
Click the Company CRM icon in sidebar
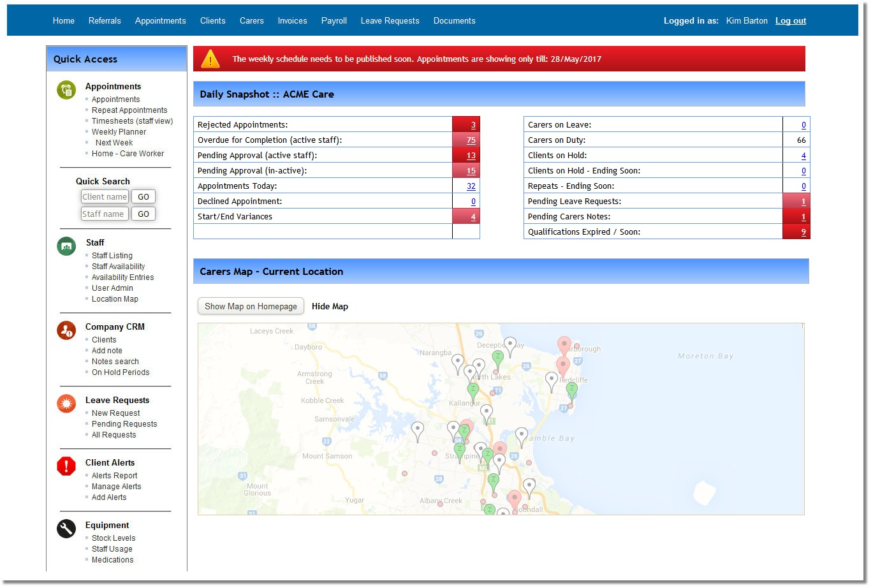66,330
